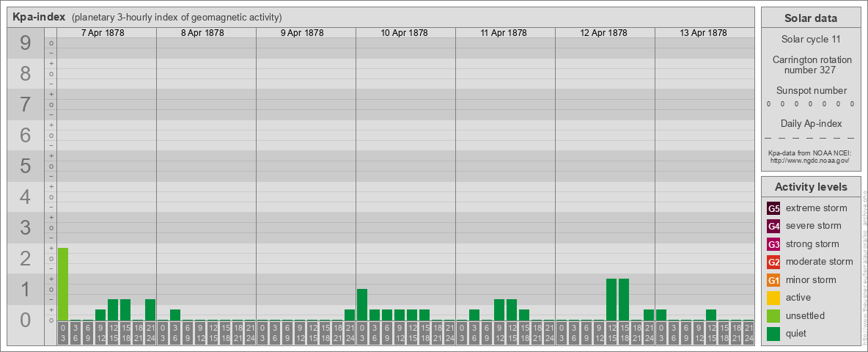Select the light green 'unsettled' legend swatch
This screenshot has width=868, height=352.
coord(773,316)
